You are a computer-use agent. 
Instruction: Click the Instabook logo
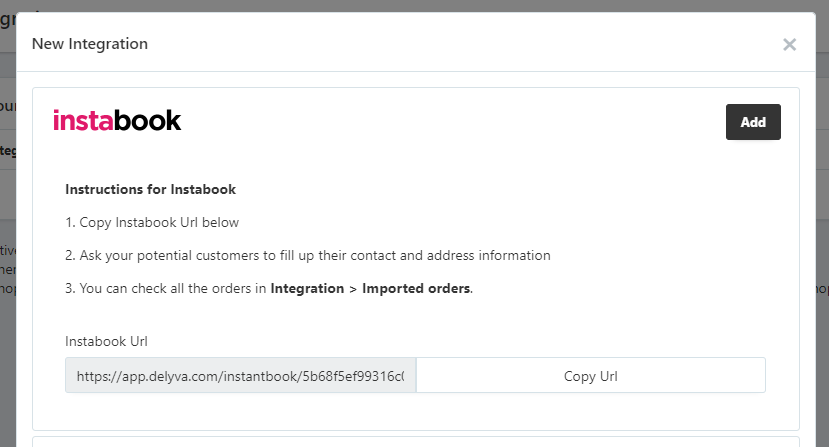click(x=117, y=121)
